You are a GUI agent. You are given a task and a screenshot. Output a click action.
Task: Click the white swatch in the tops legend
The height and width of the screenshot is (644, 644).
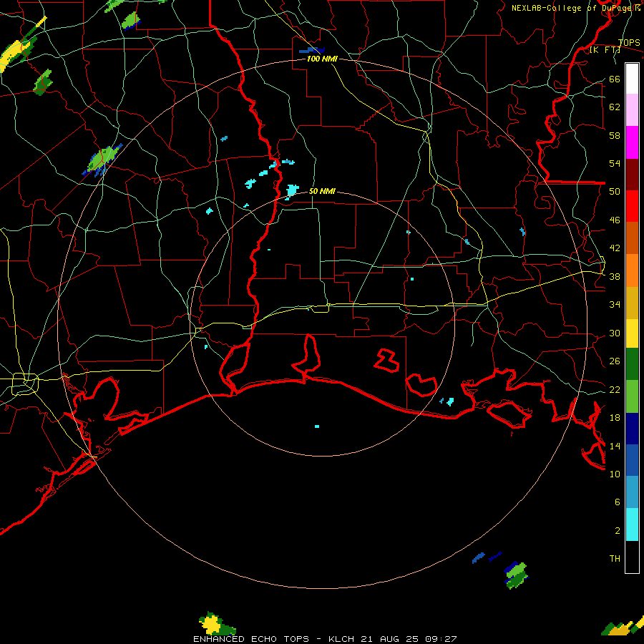(632, 79)
